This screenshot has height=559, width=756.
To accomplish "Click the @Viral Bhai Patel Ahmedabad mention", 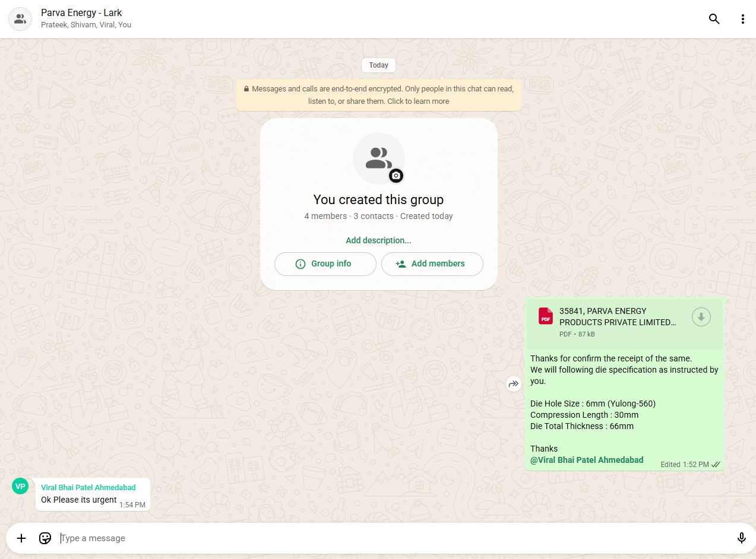I will point(586,460).
